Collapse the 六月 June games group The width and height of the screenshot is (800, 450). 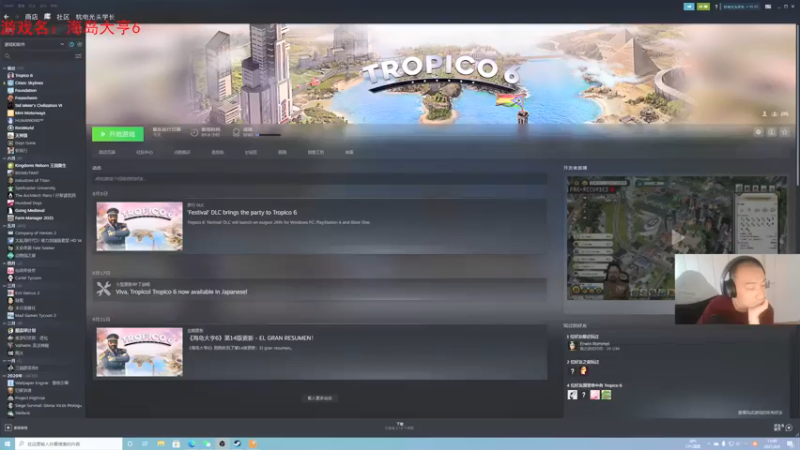pyautogui.click(x=5, y=159)
